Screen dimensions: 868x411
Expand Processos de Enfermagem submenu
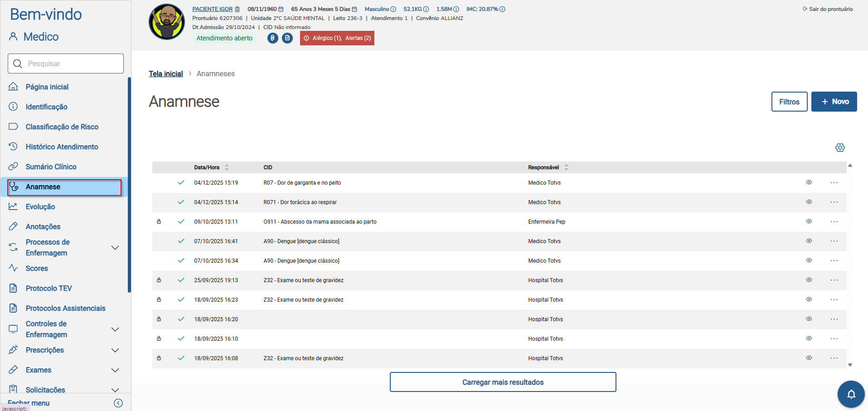115,248
